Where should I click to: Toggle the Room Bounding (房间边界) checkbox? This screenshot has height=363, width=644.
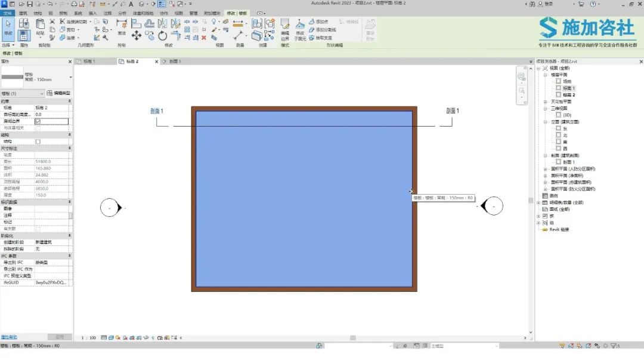click(x=38, y=121)
